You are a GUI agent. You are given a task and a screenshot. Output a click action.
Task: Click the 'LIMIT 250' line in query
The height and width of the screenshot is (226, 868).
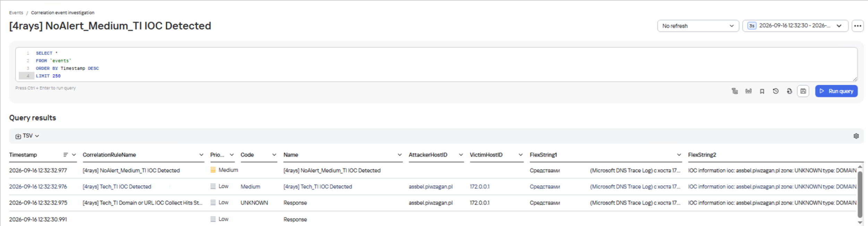click(x=48, y=76)
